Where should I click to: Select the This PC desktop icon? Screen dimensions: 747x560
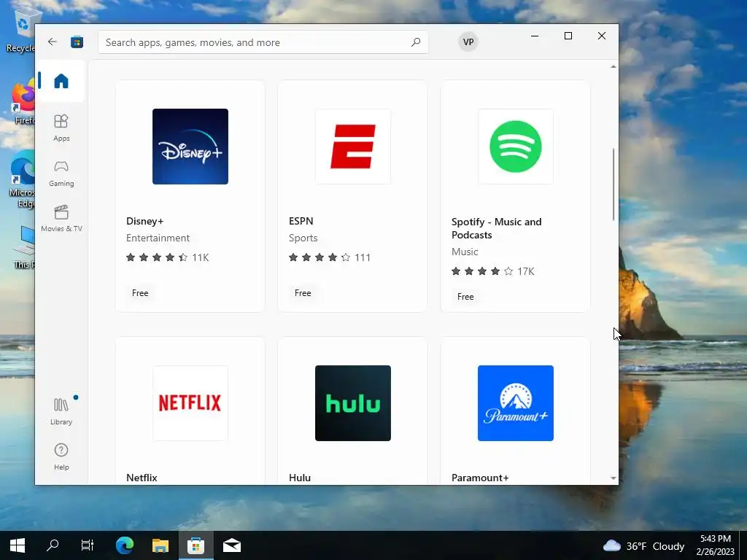tap(24, 248)
